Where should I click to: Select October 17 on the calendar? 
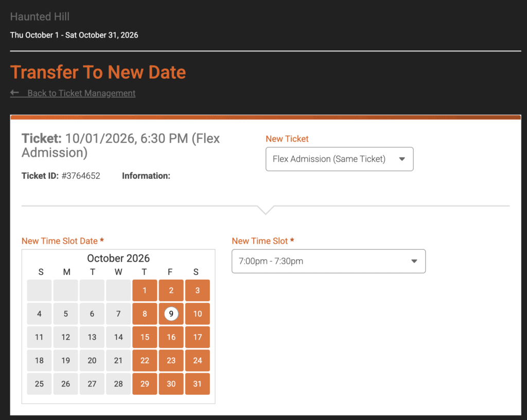(198, 337)
